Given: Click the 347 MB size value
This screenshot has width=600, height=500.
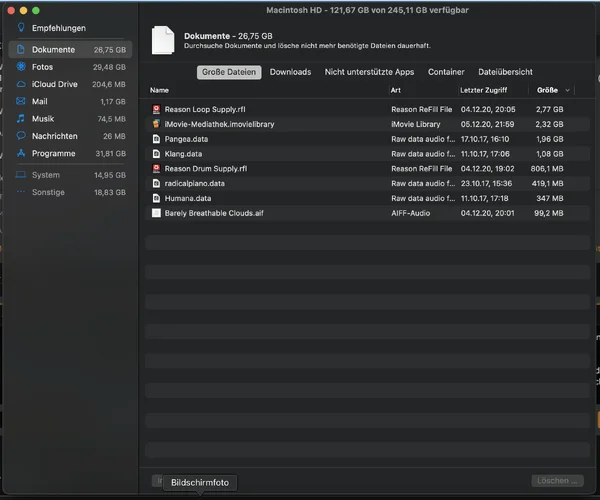Looking at the screenshot, I should pos(550,198).
